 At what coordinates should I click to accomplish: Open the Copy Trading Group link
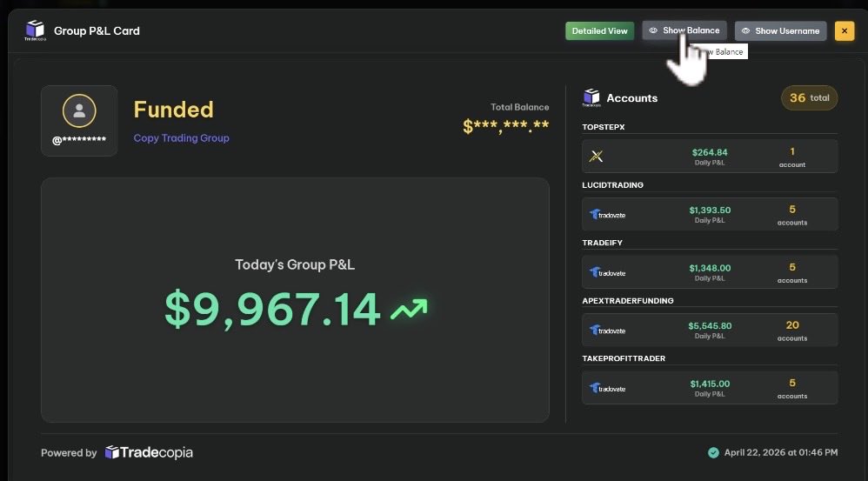[181, 137]
